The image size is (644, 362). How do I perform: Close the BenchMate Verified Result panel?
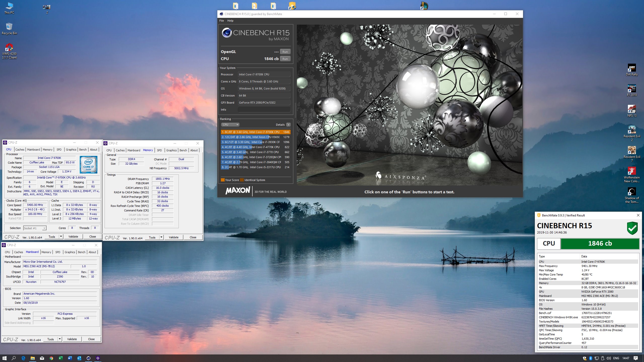(638, 215)
